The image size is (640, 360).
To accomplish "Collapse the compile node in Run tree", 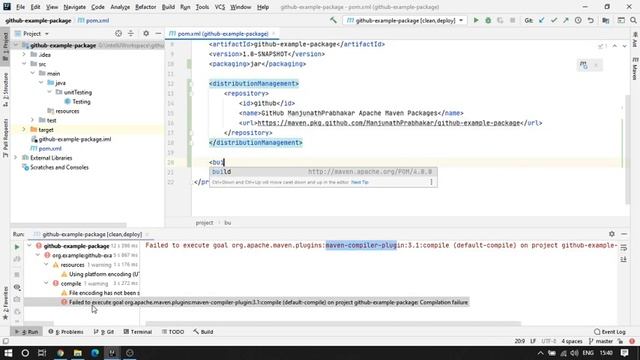I will 46,283.
